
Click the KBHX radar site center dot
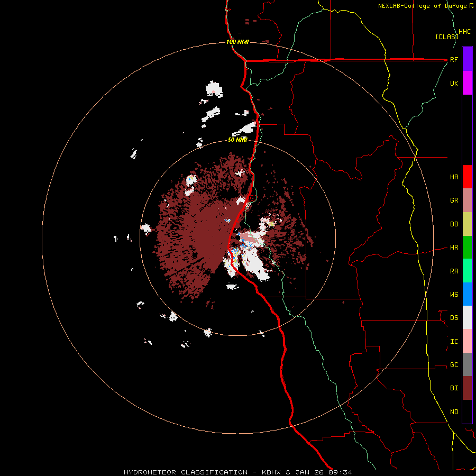tap(237, 237)
